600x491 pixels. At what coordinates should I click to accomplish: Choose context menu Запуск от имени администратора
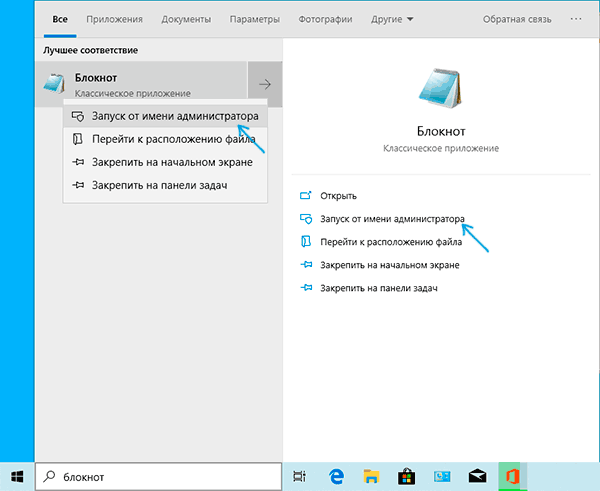click(165, 116)
